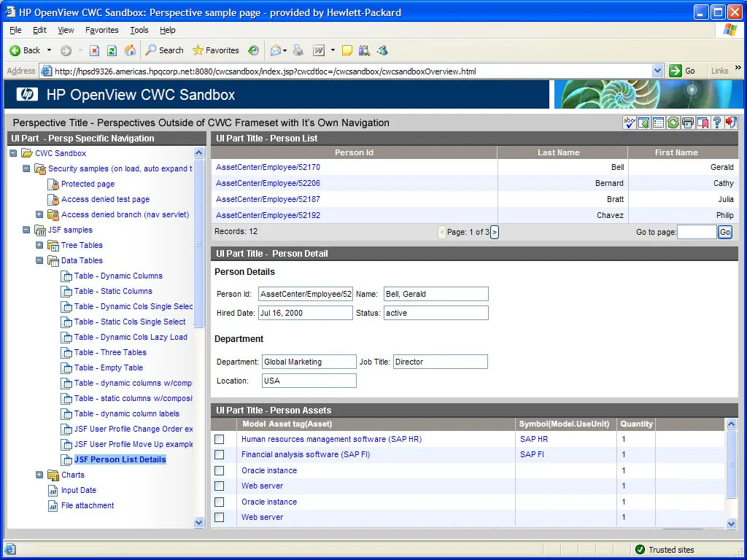Click the bookmark page icon
The image size is (747, 560).
click(703, 122)
